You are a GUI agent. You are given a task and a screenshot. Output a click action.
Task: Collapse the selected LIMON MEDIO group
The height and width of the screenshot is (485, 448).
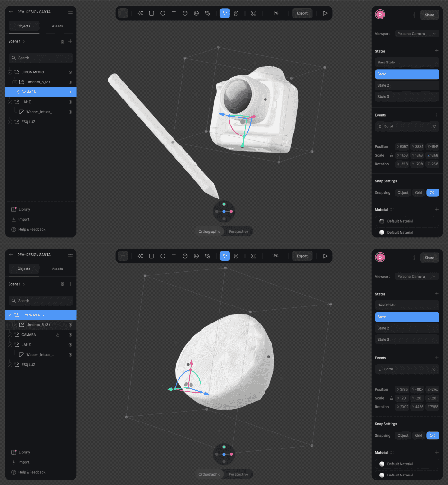10,315
